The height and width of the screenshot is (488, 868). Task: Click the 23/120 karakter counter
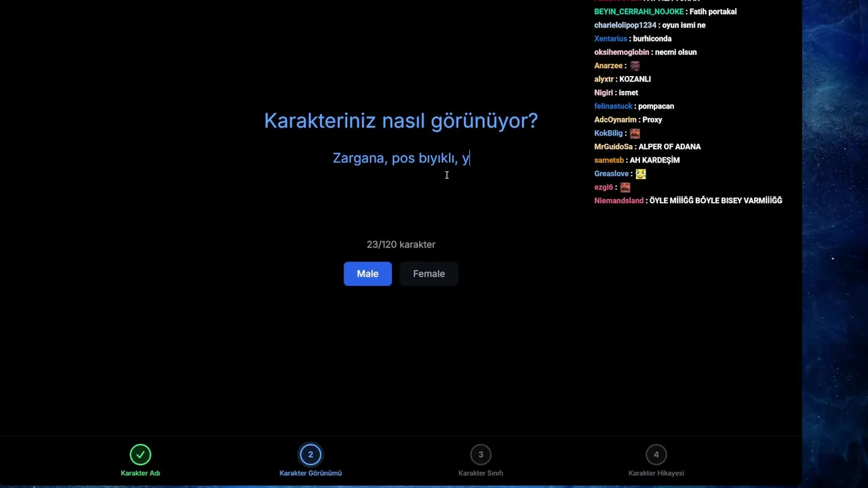(401, 245)
